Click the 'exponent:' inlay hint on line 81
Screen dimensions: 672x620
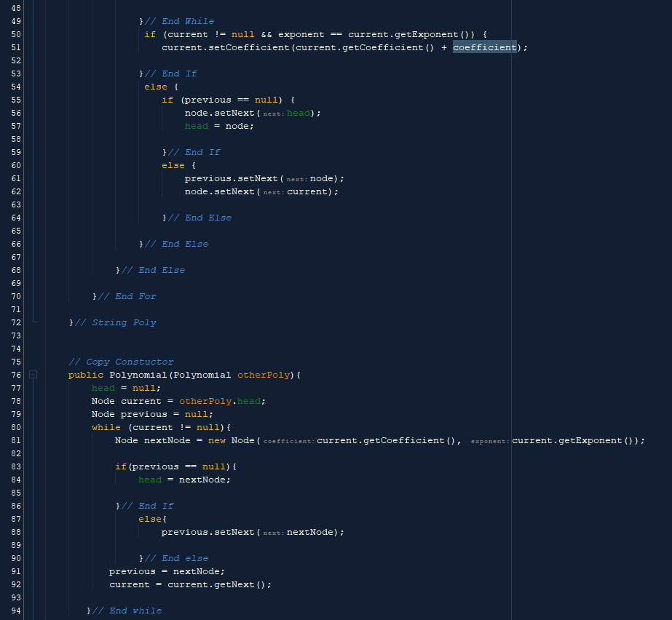click(x=490, y=441)
